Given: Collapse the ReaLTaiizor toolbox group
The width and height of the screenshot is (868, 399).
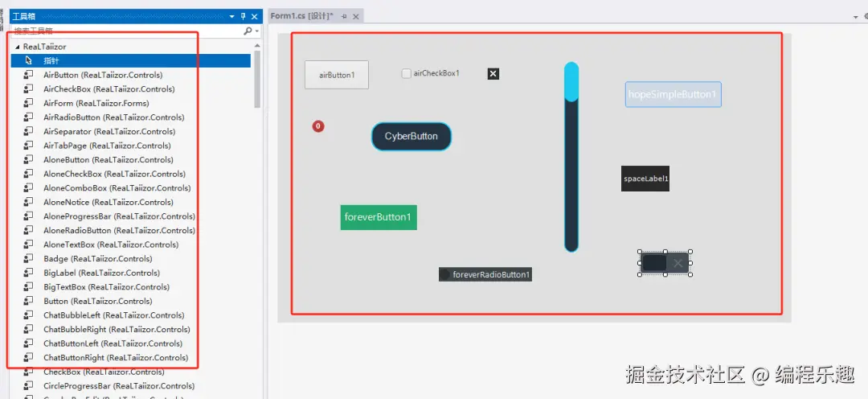Looking at the screenshot, I should point(17,47).
